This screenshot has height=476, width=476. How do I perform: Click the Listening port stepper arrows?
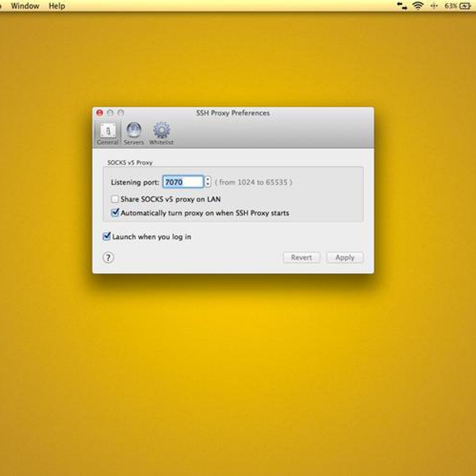coord(208,182)
